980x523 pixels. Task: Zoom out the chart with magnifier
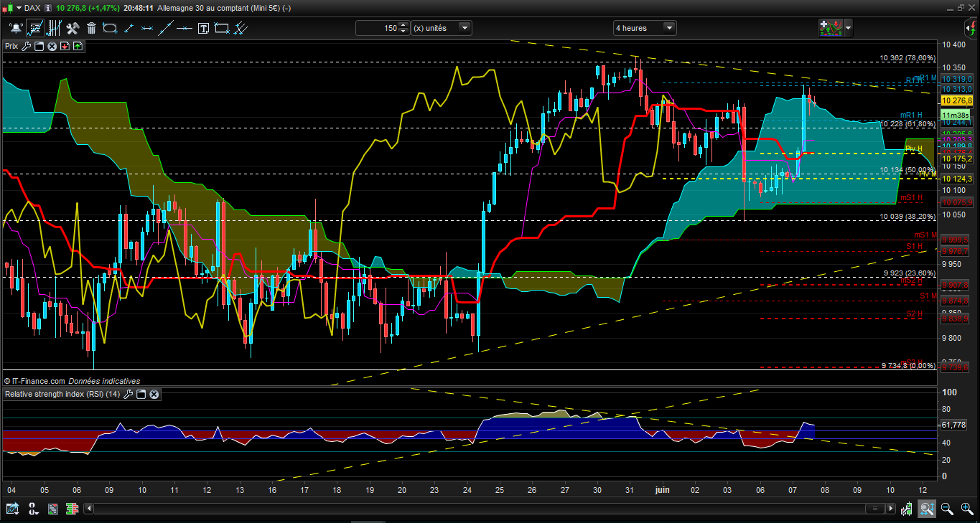pos(947,509)
